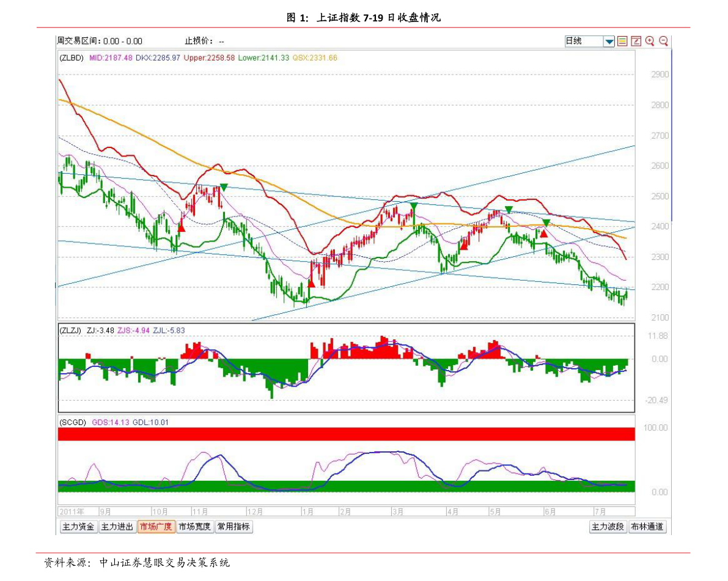728x581 pixels.
Task: Show the 常用指标 indicators tab
Action: 233,527
